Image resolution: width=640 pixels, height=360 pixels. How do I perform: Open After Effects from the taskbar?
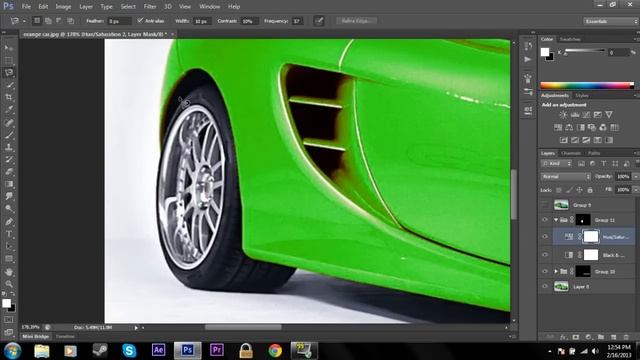pos(158,350)
